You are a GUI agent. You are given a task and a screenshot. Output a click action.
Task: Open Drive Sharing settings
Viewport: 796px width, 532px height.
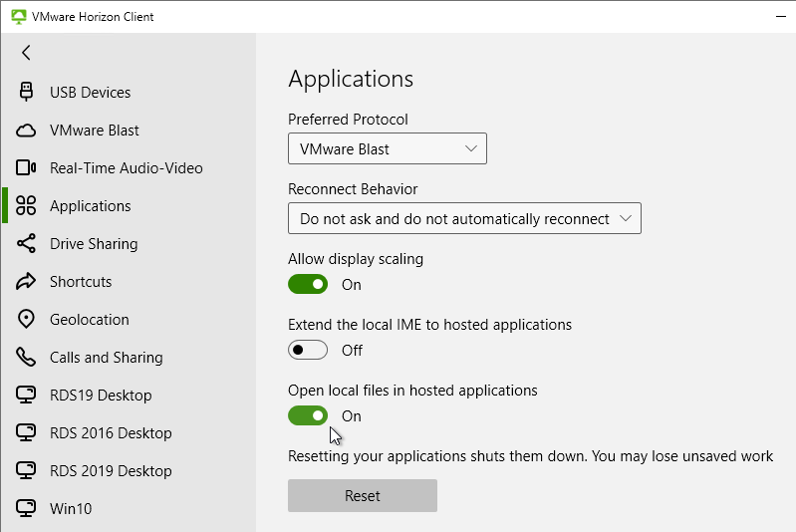point(129,244)
